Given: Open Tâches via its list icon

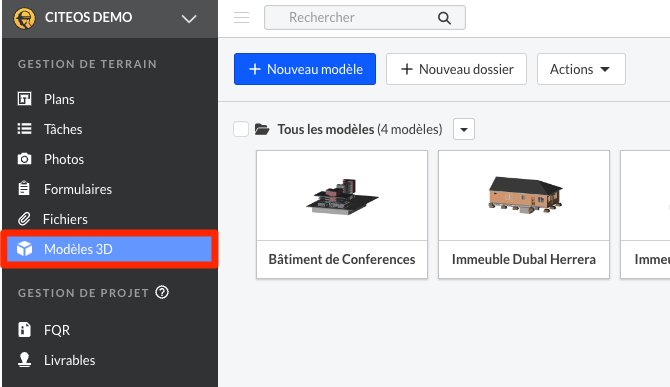Looking at the screenshot, I should point(24,129).
